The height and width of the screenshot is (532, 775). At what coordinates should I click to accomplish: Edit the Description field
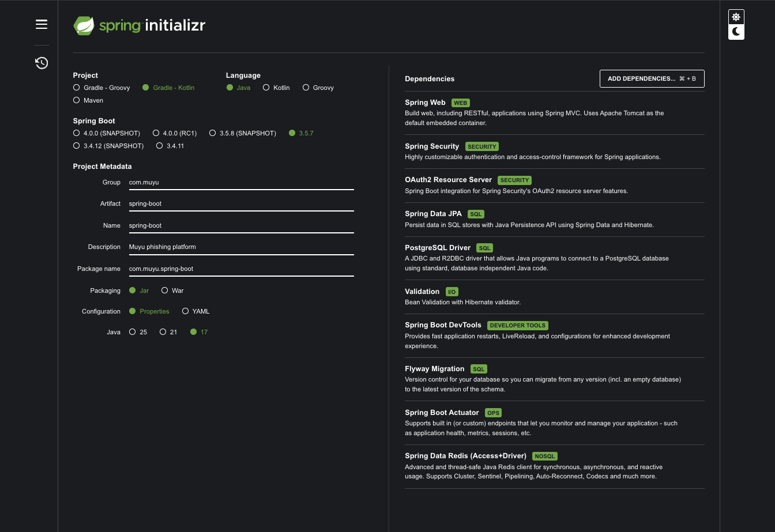[x=241, y=247]
